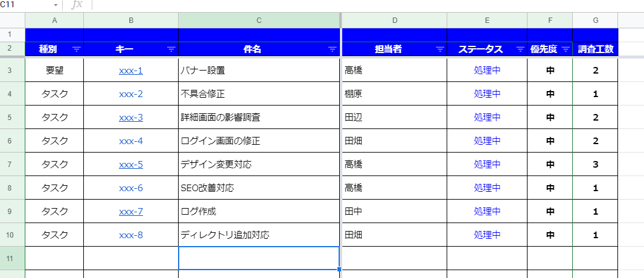Click the select-all corner box
Viewport: 644px width, 278px height.
[x=12, y=21]
